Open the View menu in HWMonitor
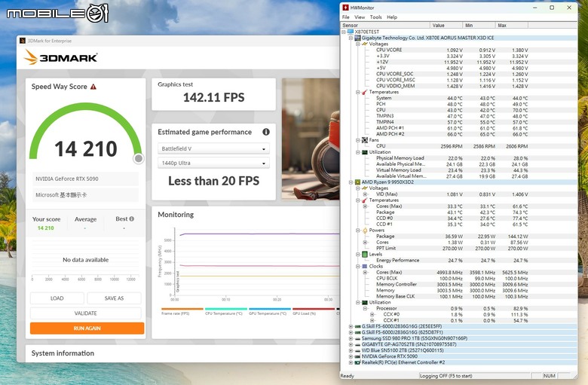This screenshot has height=385, width=588. (x=360, y=17)
